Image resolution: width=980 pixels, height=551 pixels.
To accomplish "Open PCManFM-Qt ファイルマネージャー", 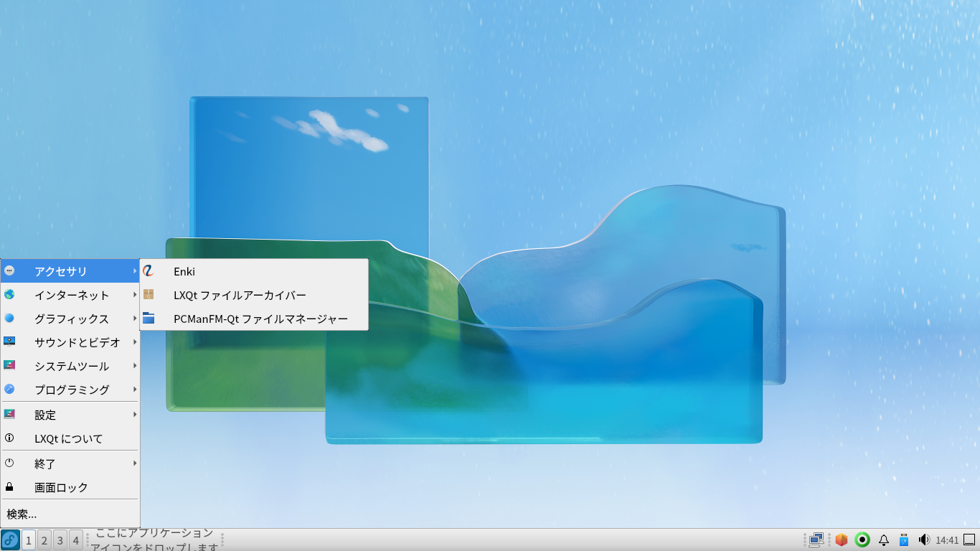I will point(254,319).
